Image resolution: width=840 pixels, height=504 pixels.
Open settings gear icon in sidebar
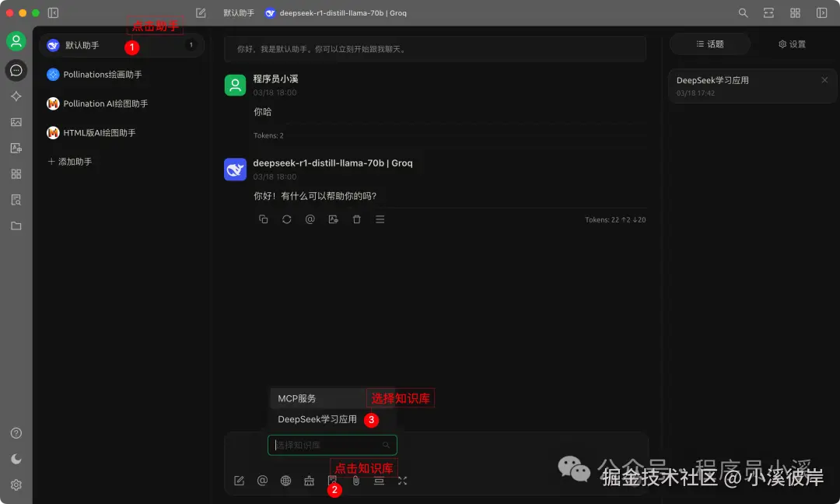[x=16, y=485]
